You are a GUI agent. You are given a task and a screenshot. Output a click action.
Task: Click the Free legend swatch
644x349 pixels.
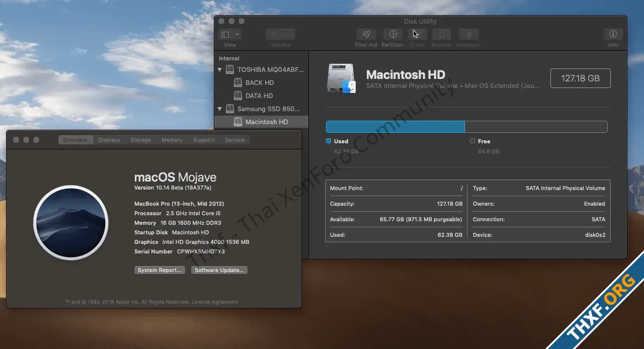[472, 141]
